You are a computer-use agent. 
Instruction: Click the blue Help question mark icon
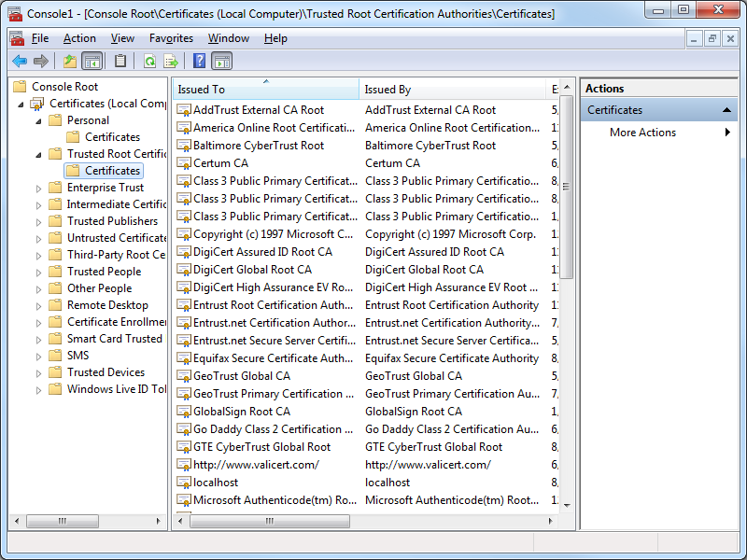click(199, 62)
